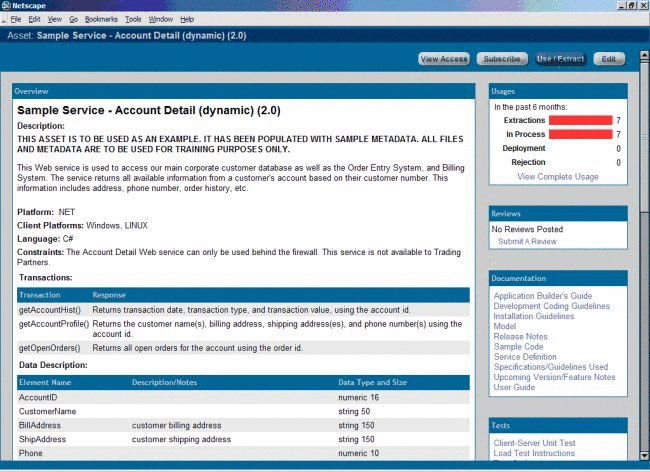Click the Use / Extract button
650x472 pixels.
[x=560, y=59]
